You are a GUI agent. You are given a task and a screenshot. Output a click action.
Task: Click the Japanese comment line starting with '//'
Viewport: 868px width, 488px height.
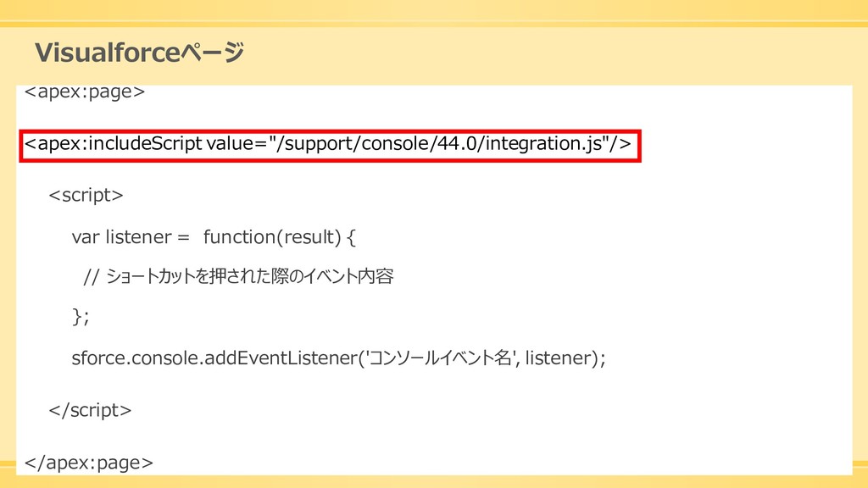[238, 276]
